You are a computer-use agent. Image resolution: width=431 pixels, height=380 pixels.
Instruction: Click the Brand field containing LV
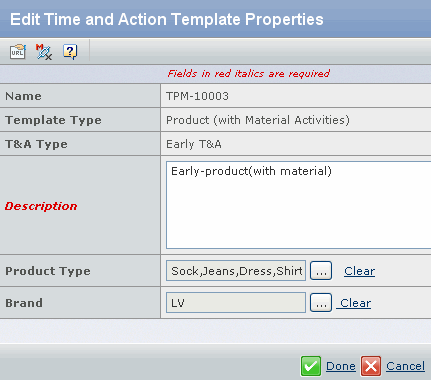(236, 303)
